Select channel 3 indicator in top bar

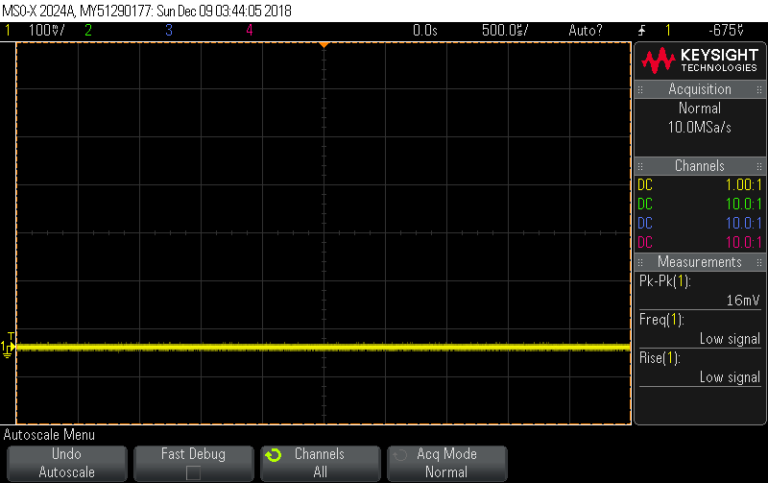(169, 30)
